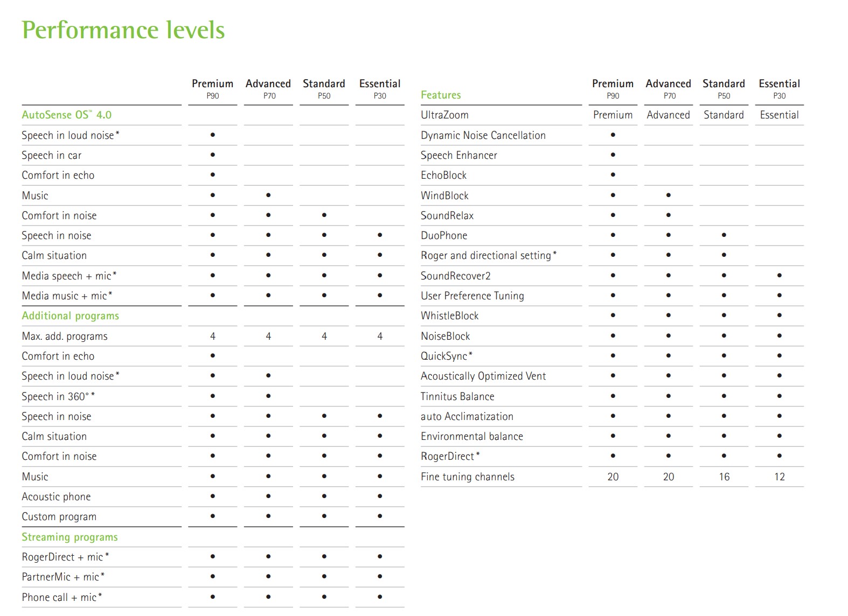This screenshot has height=616, width=848.
Task: Select "Calm situation" under AutoSense OS 4.0
Action: [54, 255]
